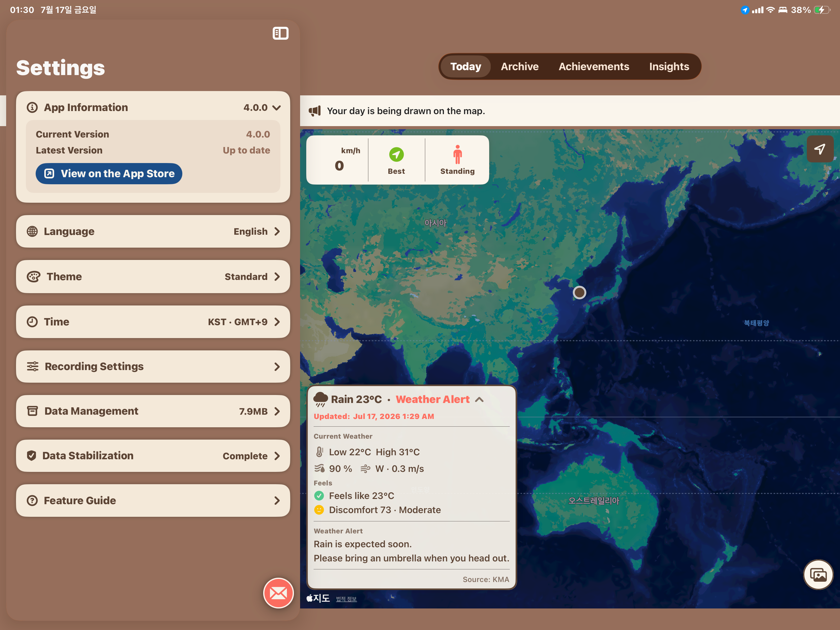Open View on the App Store
Screen dimensions: 840x630
pyautogui.click(x=109, y=173)
